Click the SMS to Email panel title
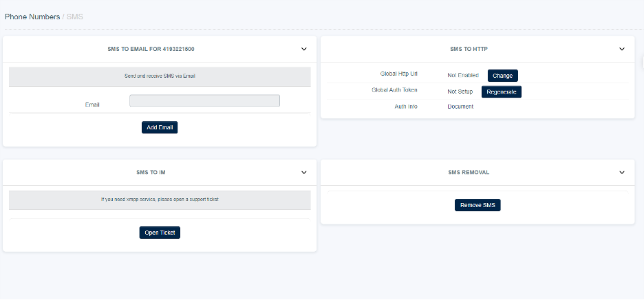The width and height of the screenshot is (644, 300). pyautogui.click(x=159, y=49)
